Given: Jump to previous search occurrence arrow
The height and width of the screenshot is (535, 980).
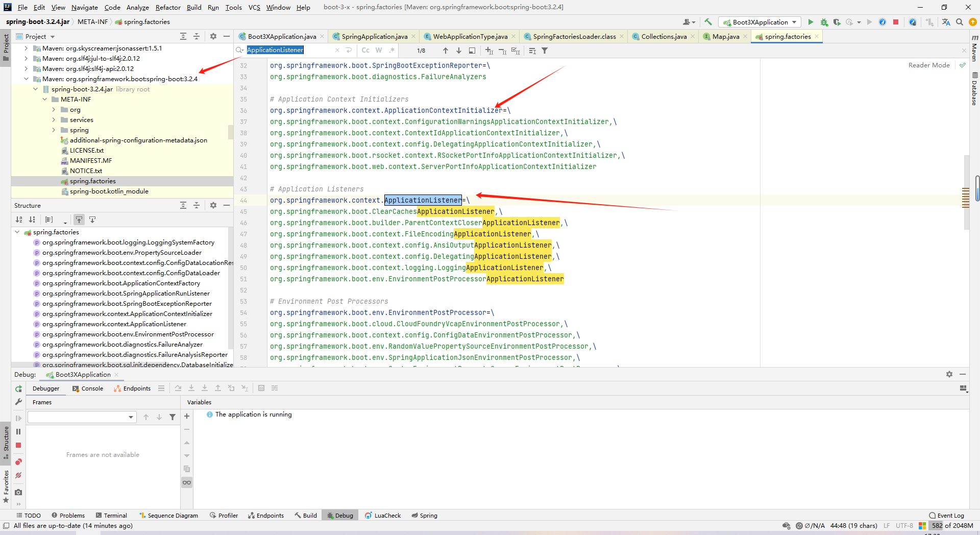Looking at the screenshot, I should (x=446, y=51).
